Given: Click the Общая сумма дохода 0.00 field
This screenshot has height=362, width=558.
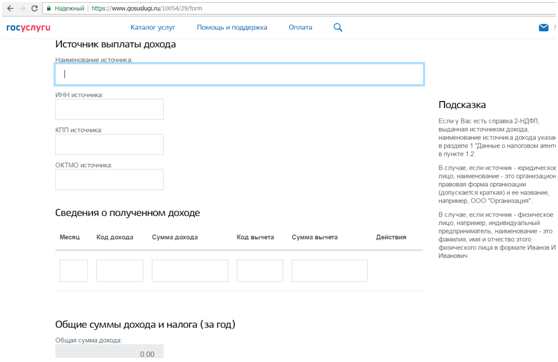Looking at the screenshot, I should [109, 351].
